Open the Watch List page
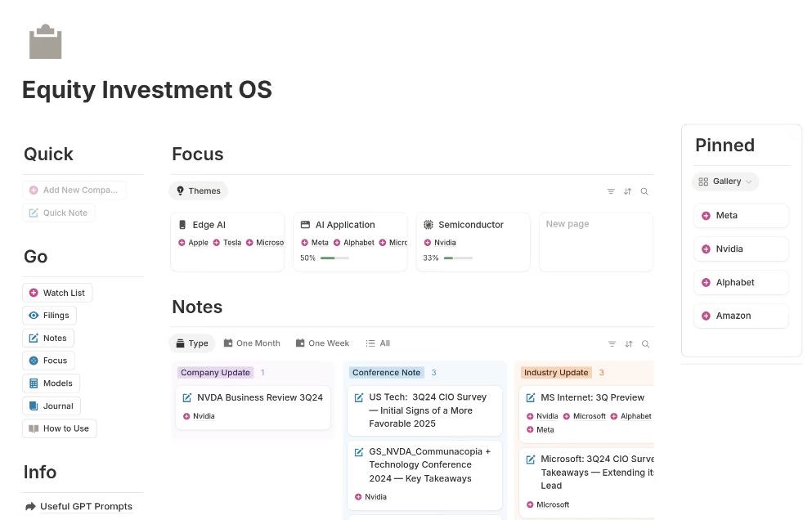 [57, 293]
